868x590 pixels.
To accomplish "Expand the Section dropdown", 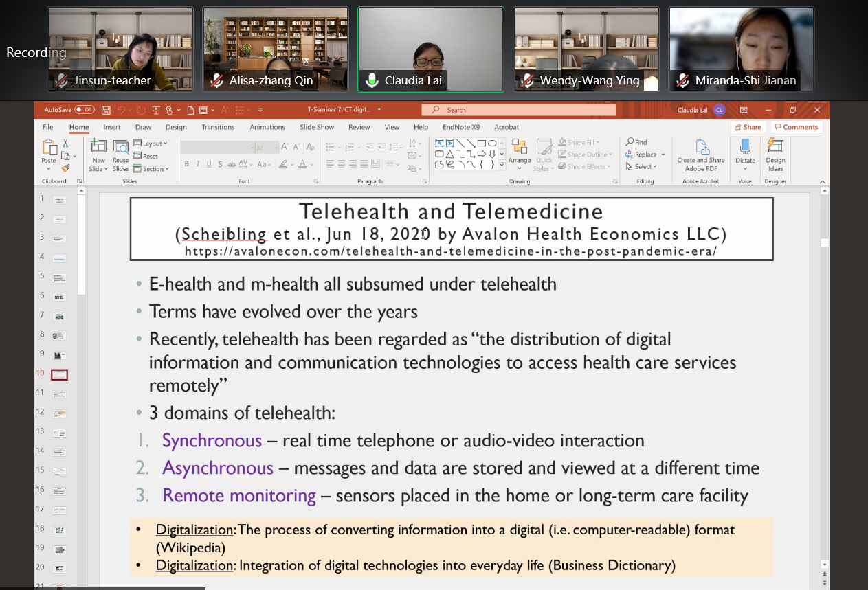I will tap(151, 169).
